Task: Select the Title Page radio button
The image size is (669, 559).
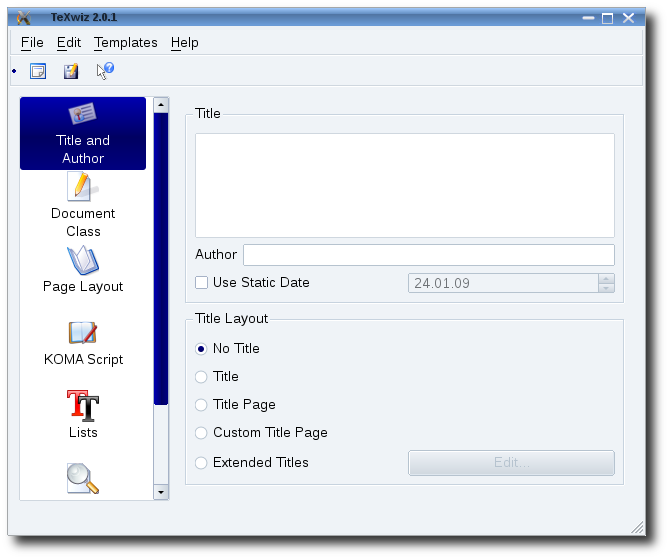Action: (201, 405)
